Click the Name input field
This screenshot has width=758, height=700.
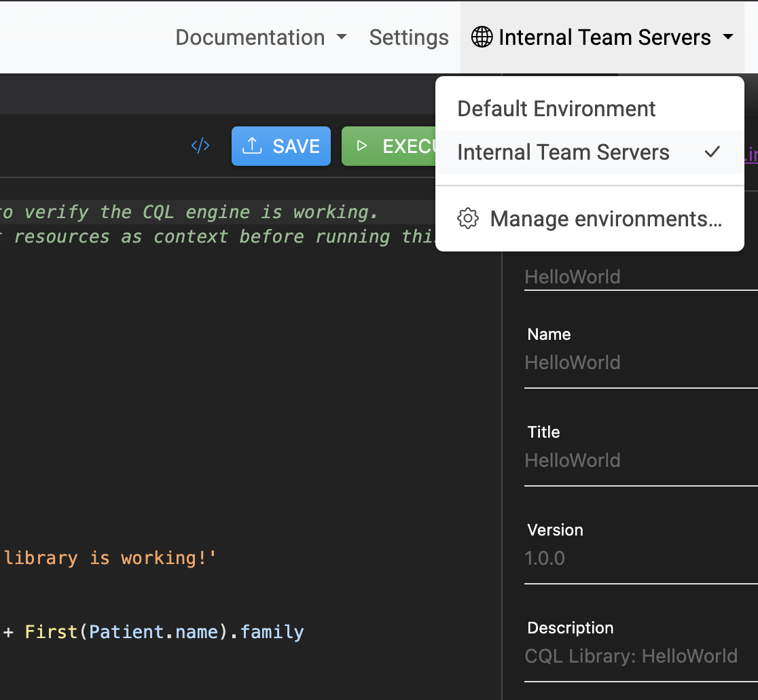pyautogui.click(x=641, y=363)
